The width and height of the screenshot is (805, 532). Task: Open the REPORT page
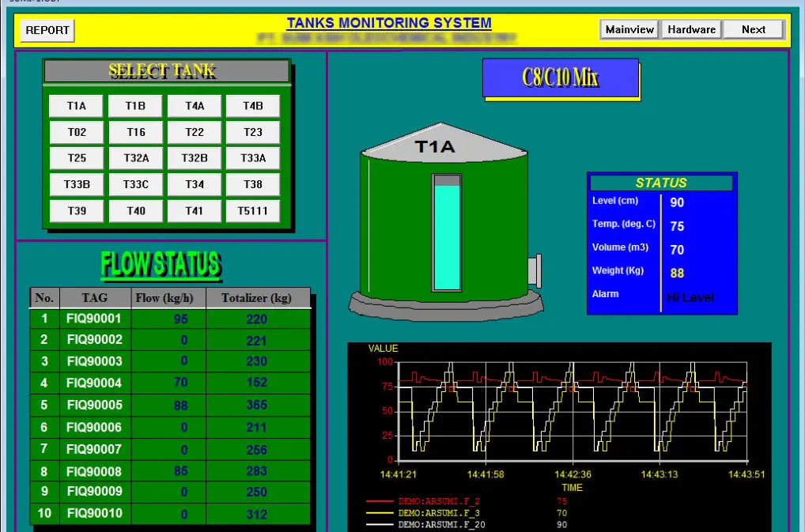click(47, 30)
